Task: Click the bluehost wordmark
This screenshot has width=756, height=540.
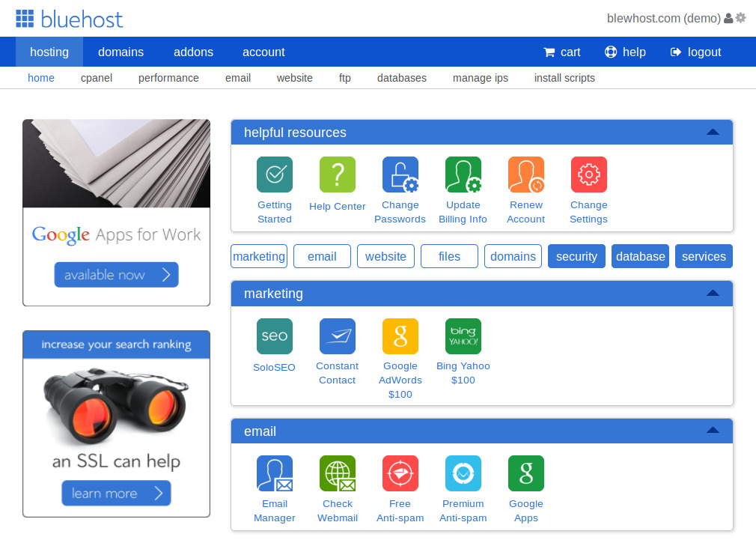Action: (82, 19)
